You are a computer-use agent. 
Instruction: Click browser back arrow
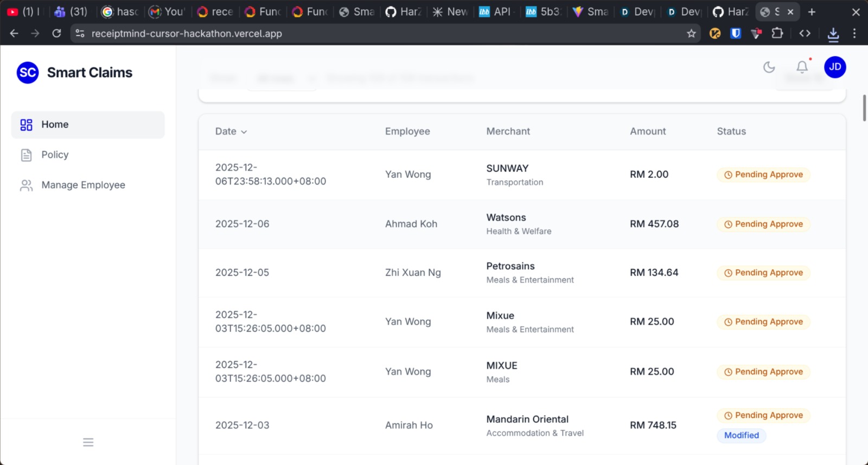(14, 34)
